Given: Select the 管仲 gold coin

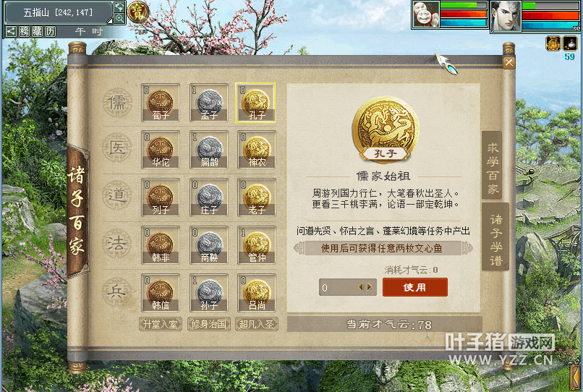Looking at the screenshot, I should tap(257, 245).
